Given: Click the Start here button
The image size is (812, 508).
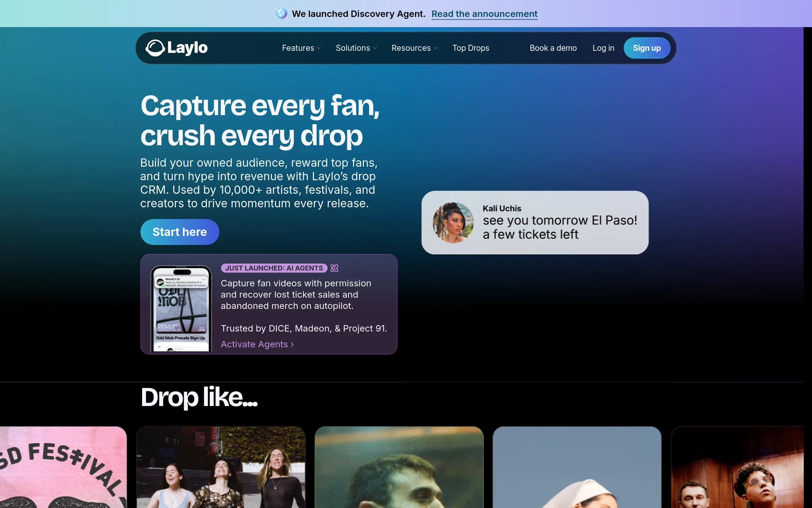Looking at the screenshot, I should [x=180, y=232].
